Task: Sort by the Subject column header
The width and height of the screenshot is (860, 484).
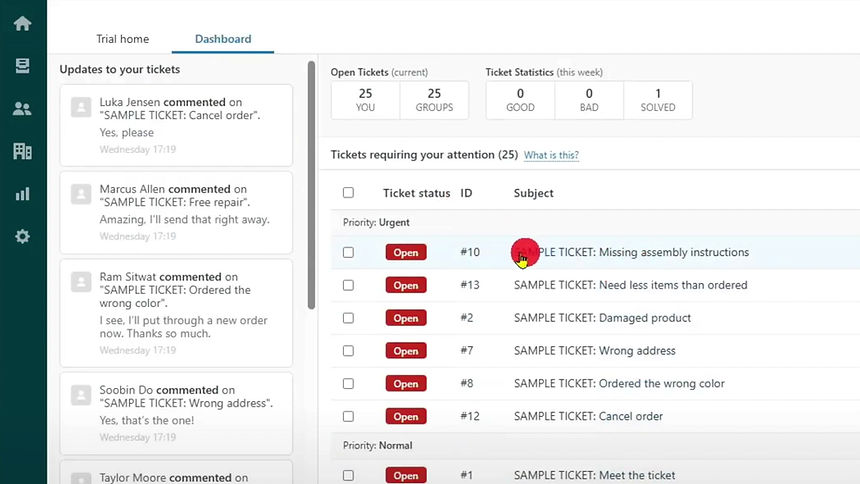Action: pos(534,193)
